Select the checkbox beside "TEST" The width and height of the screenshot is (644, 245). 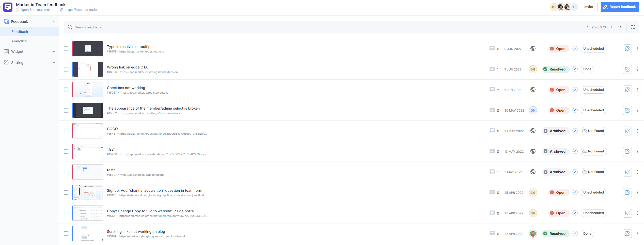(x=66, y=151)
